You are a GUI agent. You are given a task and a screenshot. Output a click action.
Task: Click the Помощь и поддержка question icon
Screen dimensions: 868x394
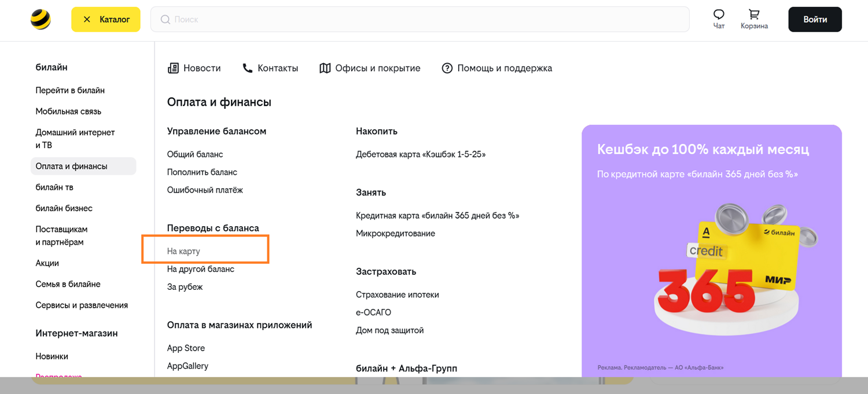click(447, 68)
